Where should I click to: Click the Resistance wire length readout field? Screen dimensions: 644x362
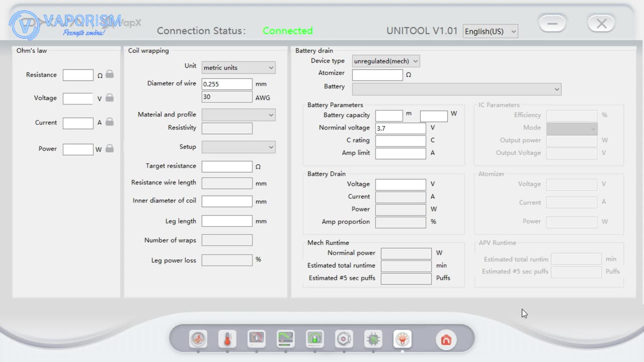(x=227, y=183)
